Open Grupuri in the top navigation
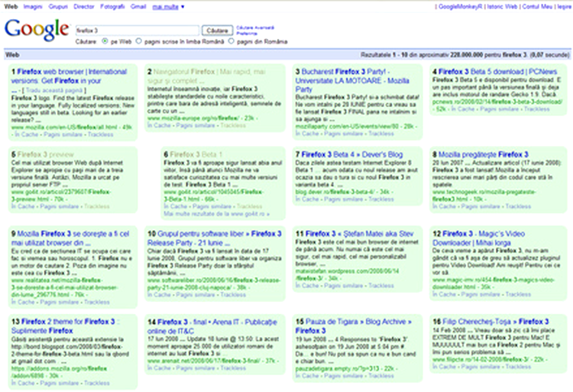Viewport: 573px width, 392px height. (58, 7)
